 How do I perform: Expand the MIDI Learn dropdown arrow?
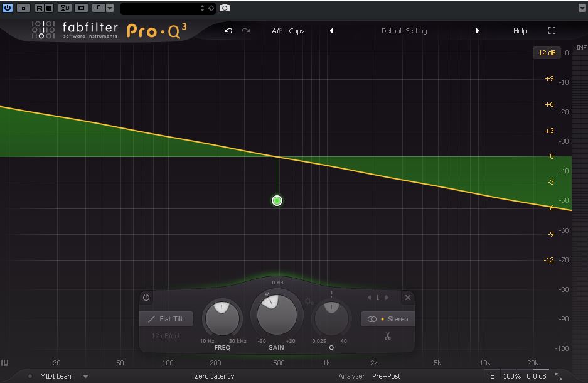tap(85, 376)
